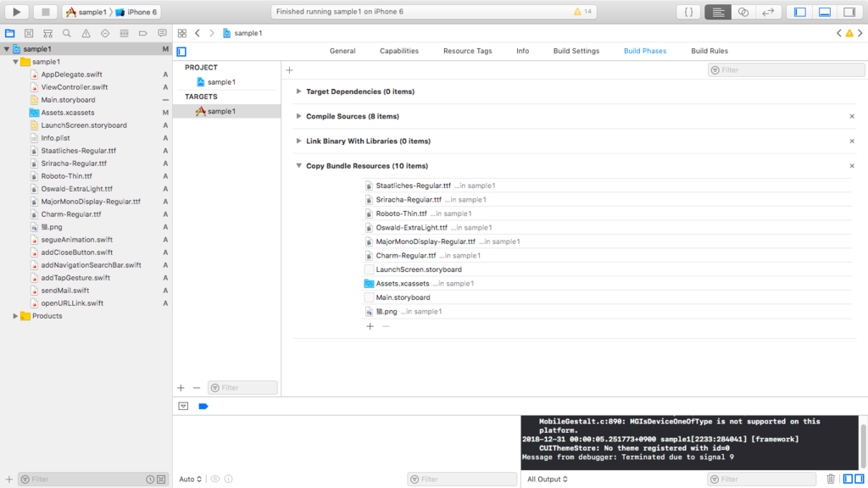
Task: Jump to the previous issue
Action: [839, 33]
